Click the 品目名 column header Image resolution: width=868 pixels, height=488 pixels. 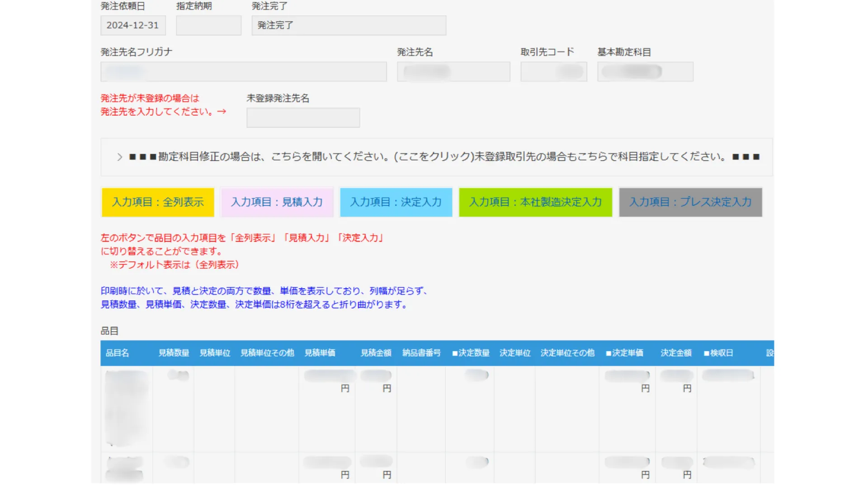118,353
